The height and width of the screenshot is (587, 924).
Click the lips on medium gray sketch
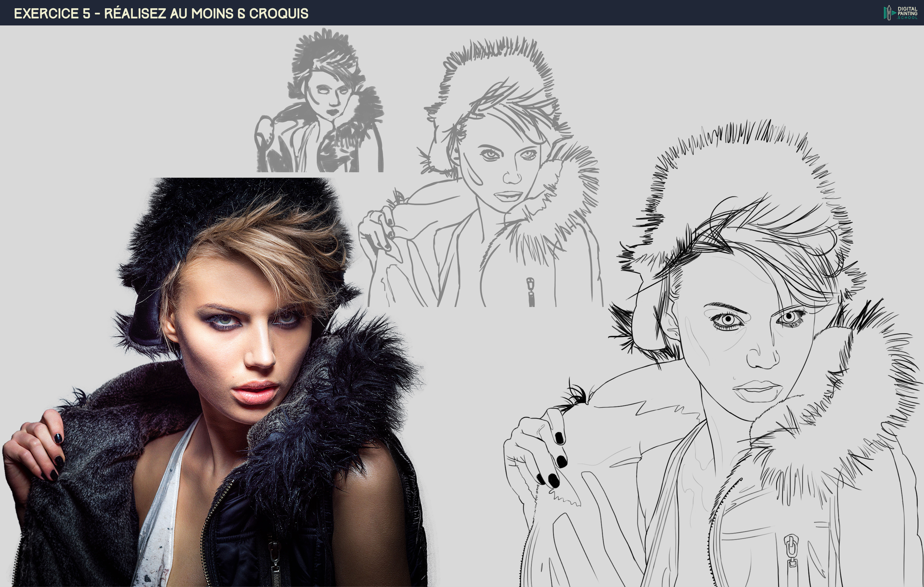point(508,196)
